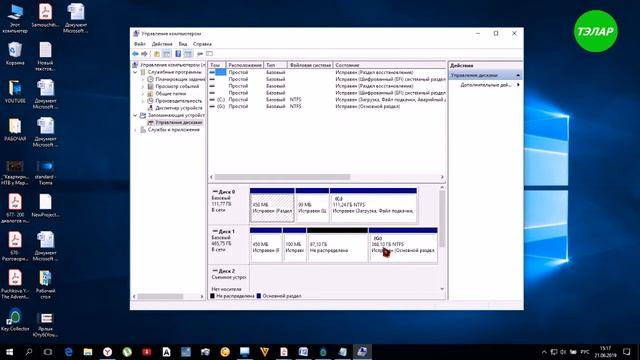
Task: Click the system tray clock
Action: tap(605, 352)
